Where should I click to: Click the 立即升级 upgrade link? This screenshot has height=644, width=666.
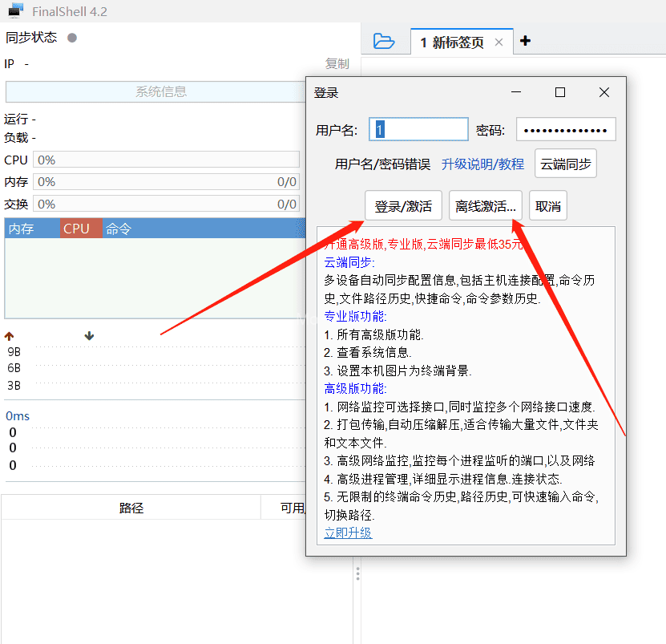point(348,533)
